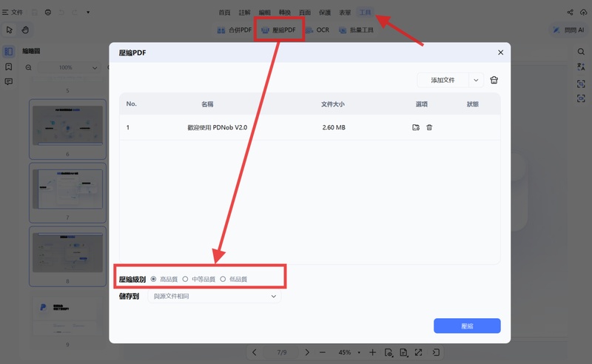The image size is (592, 364).
Task: Open the 轉換 tab
Action: [285, 13]
